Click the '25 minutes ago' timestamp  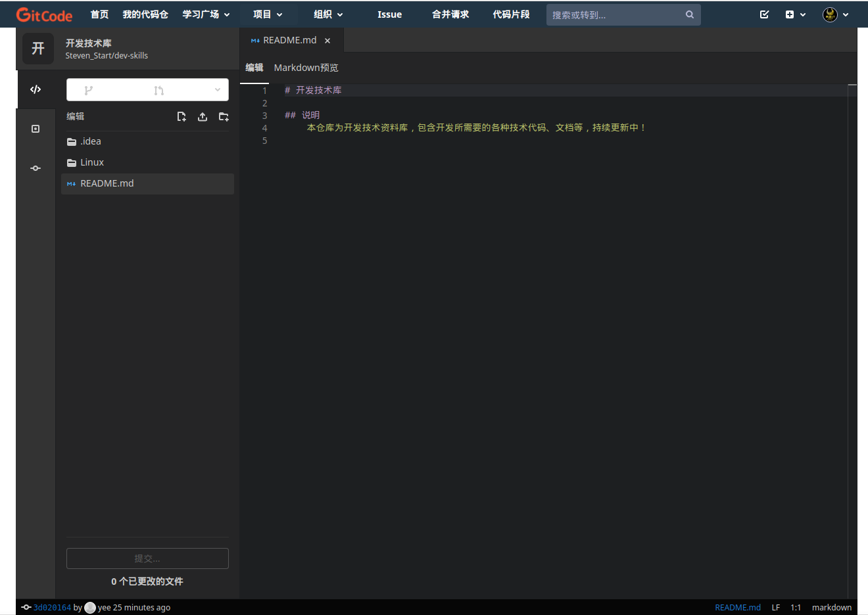point(142,608)
